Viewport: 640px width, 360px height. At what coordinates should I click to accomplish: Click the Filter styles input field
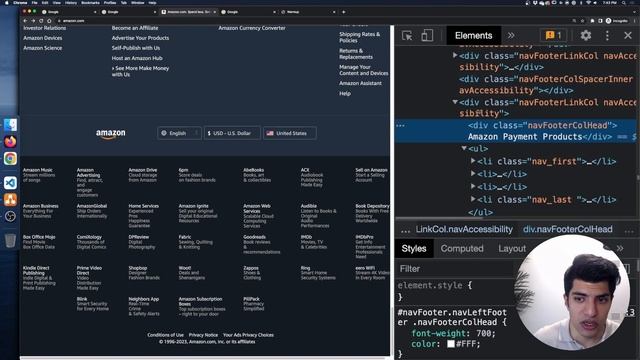coord(455,269)
